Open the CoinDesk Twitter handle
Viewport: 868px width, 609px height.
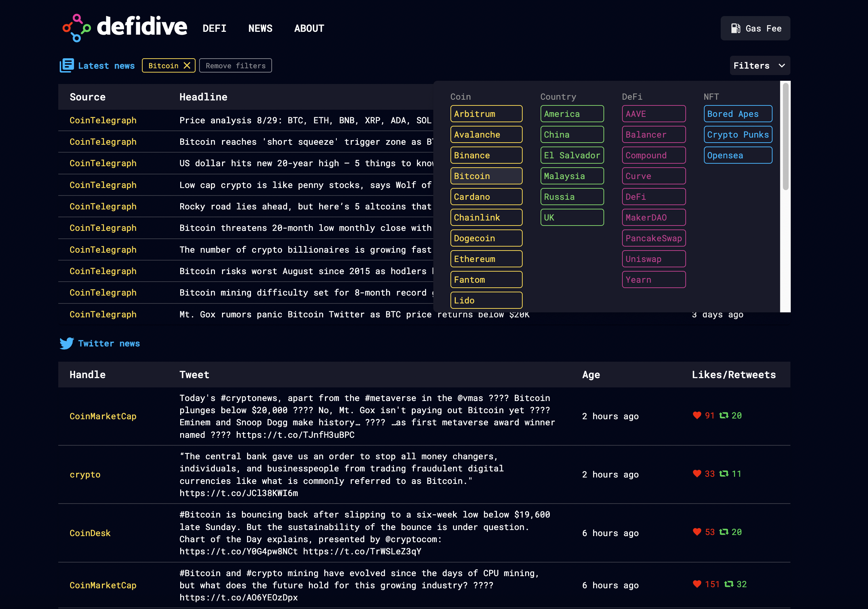click(x=90, y=533)
